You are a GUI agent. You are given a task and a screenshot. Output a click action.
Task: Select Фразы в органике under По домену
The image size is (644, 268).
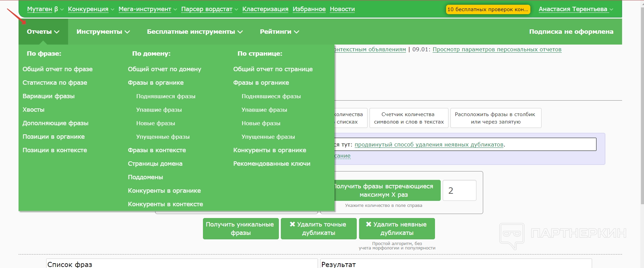pos(156,83)
